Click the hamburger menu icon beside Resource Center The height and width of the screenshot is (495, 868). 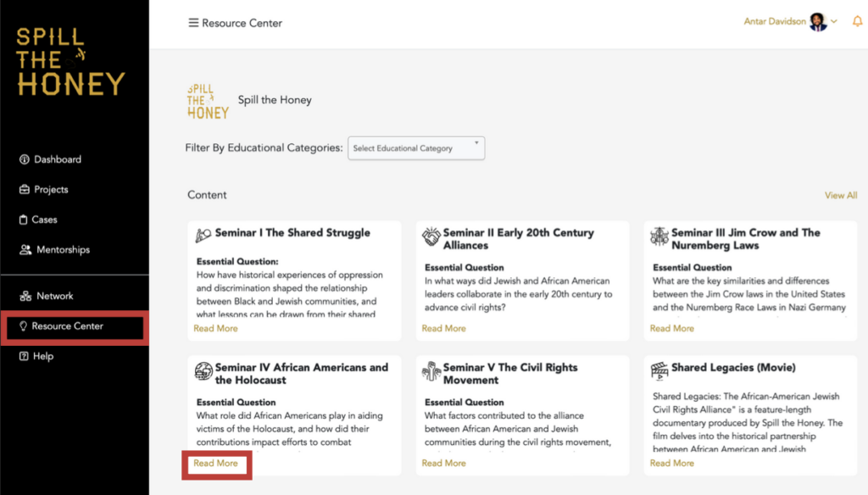pos(193,23)
